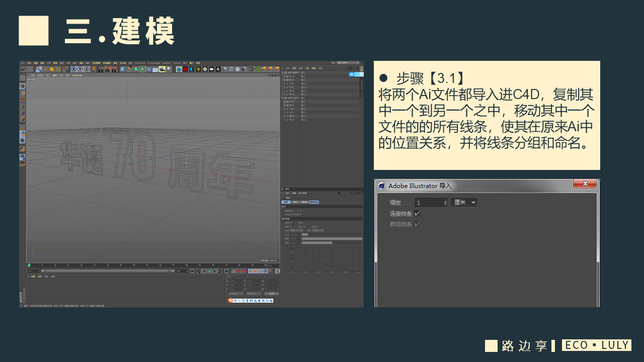This screenshot has height=362, width=644.
Task: Open the layout selector dropdown
Action: click(x=348, y=63)
